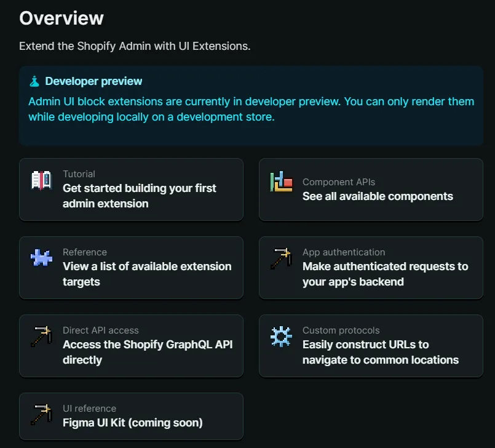This screenshot has width=495, height=448.
Task: Open Access the Shopify GraphQL API directly
Action: pyautogui.click(x=148, y=352)
